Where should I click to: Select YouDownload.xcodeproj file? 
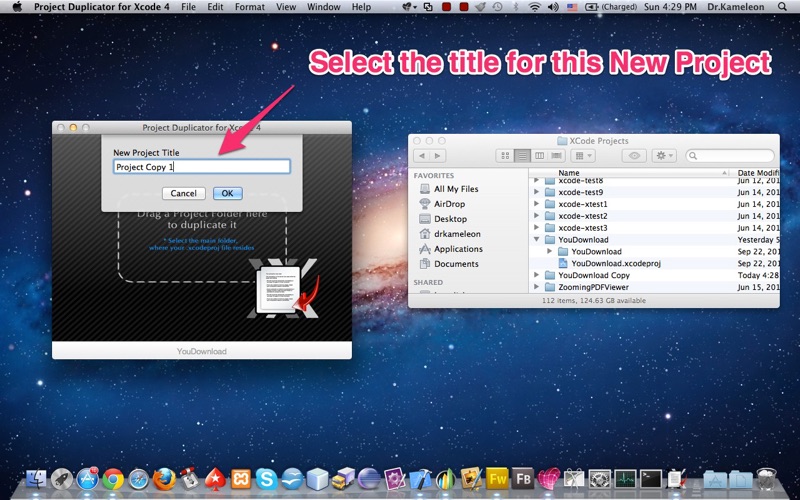pyautogui.click(x=610, y=263)
